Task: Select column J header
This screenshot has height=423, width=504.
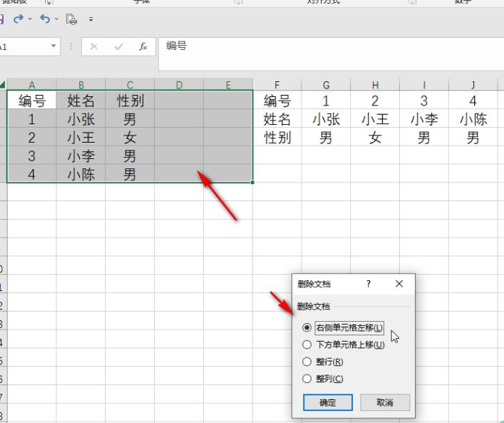Action: 473,85
